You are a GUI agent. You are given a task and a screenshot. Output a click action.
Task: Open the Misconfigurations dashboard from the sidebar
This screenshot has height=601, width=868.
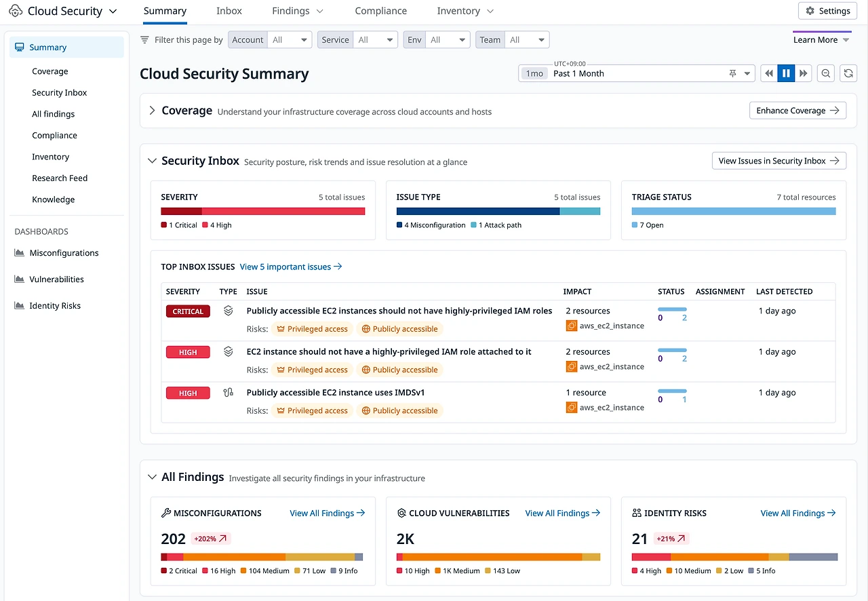63,252
